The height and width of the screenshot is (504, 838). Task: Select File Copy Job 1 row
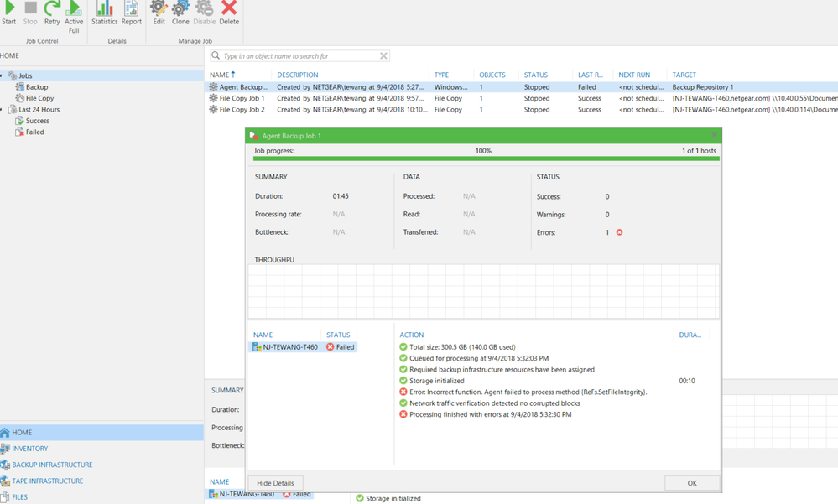click(521, 98)
